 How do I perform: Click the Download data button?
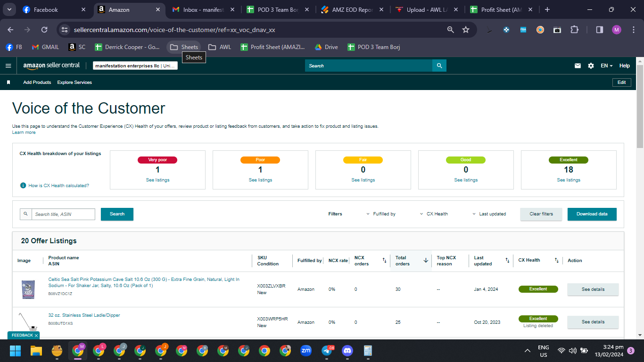(592, 214)
